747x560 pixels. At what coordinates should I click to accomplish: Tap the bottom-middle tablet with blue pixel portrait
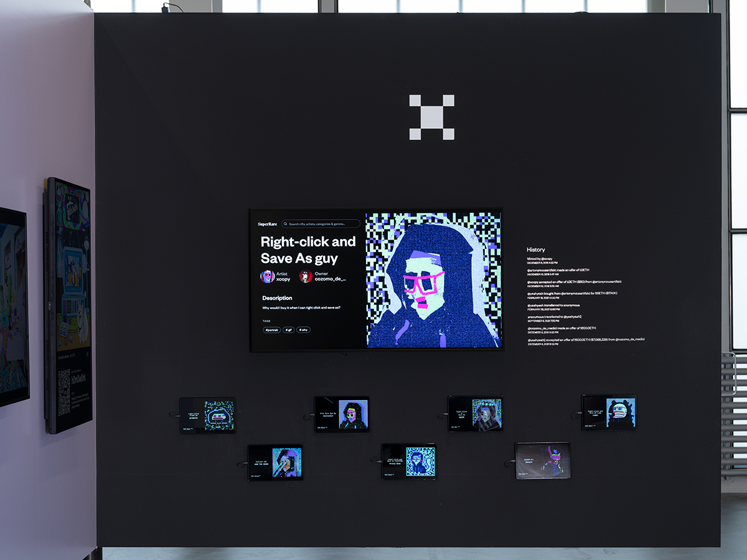(408, 461)
